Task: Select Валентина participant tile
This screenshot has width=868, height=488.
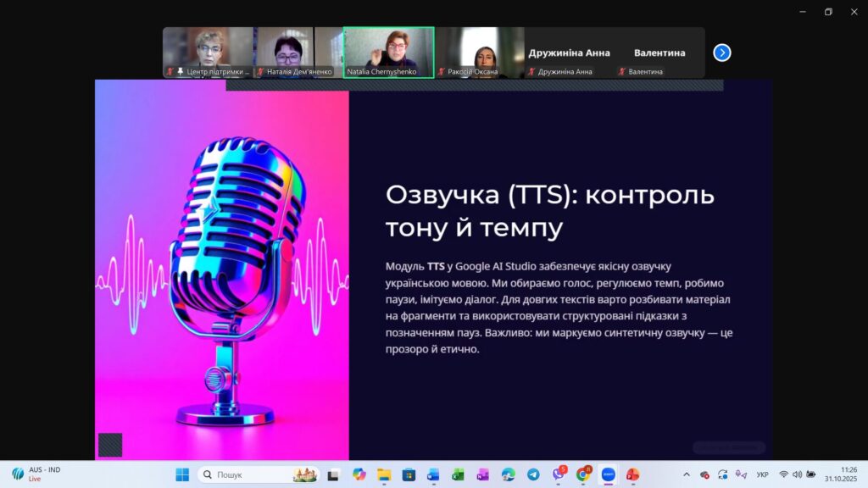Action: coord(659,53)
